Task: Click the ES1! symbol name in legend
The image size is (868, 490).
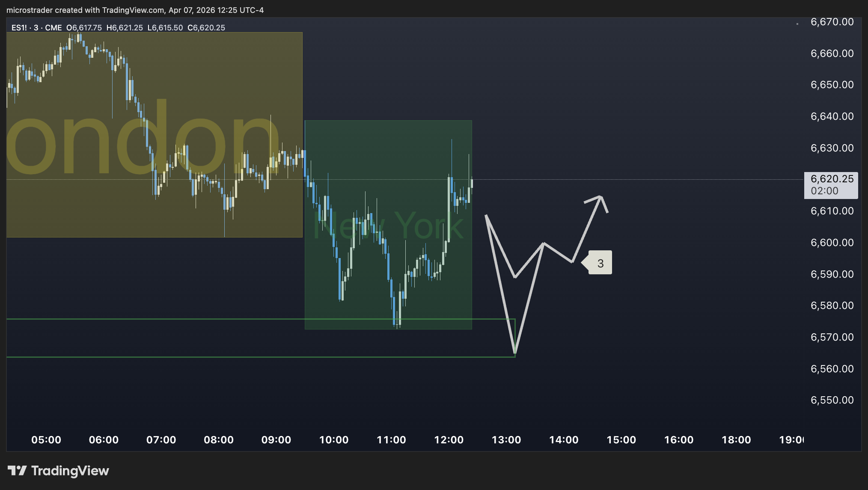Action: (19, 28)
